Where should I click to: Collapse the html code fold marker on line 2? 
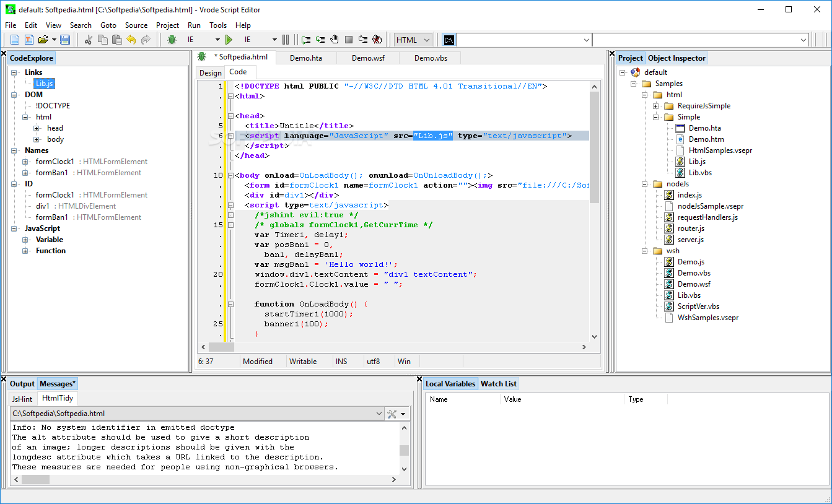coord(230,96)
